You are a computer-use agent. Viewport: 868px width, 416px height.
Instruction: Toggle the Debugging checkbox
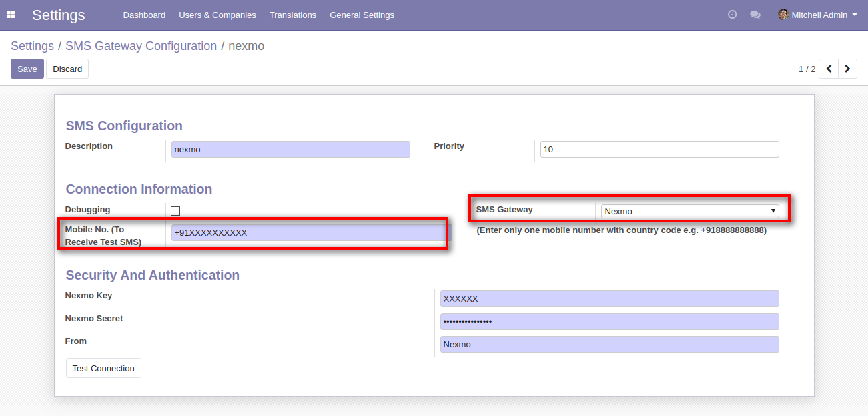pyautogui.click(x=175, y=211)
